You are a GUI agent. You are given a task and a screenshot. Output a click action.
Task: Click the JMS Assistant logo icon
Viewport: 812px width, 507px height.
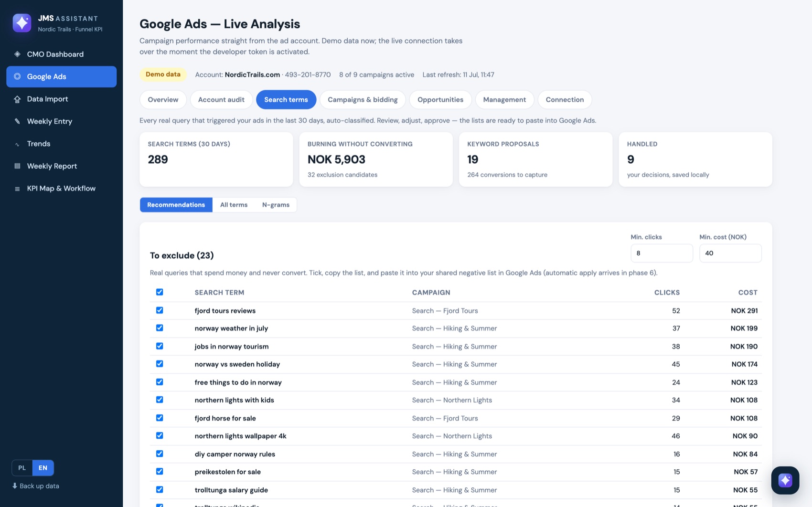tap(22, 23)
